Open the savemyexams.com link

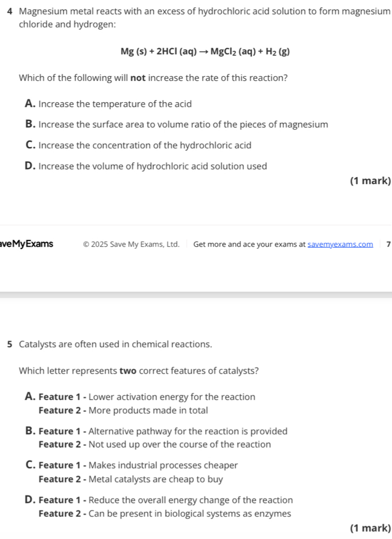coord(340,244)
